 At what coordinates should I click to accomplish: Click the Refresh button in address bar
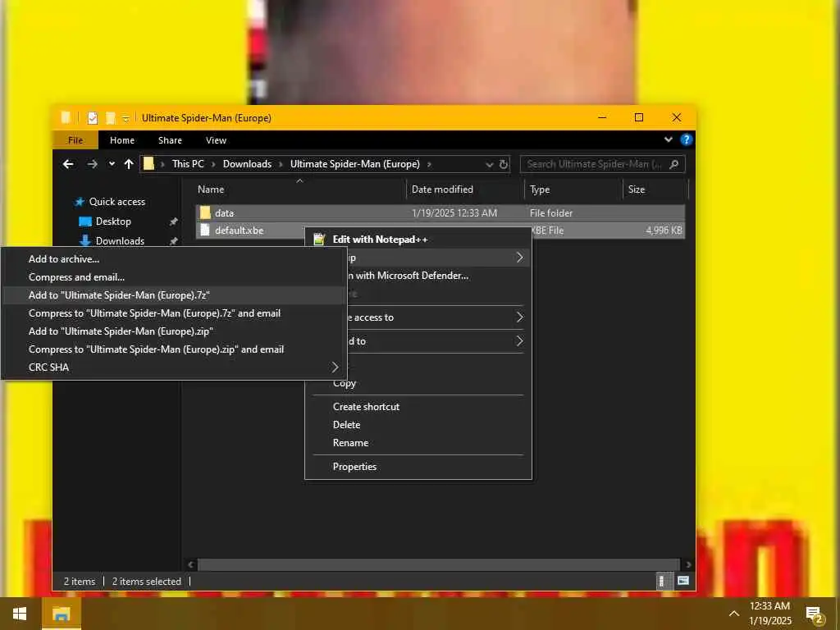504,164
